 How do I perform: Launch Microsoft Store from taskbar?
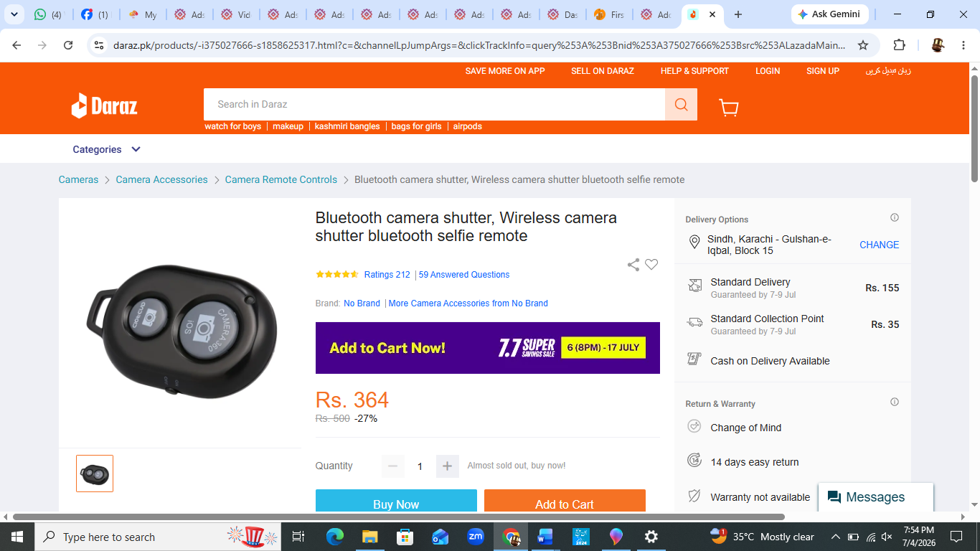[x=405, y=537]
